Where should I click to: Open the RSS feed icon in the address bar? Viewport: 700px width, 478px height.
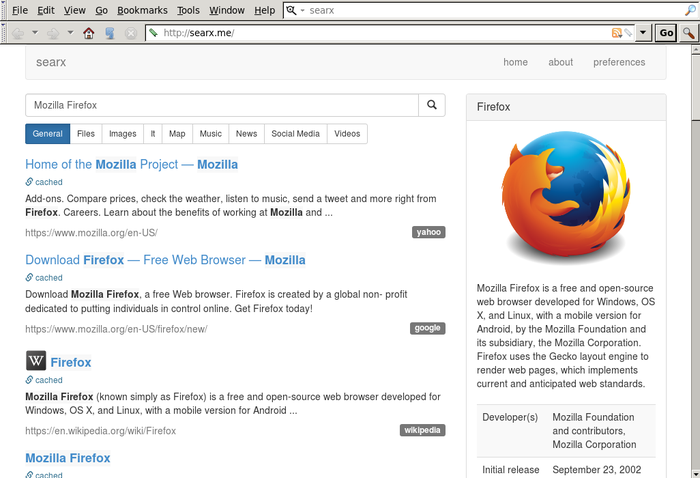[x=617, y=33]
